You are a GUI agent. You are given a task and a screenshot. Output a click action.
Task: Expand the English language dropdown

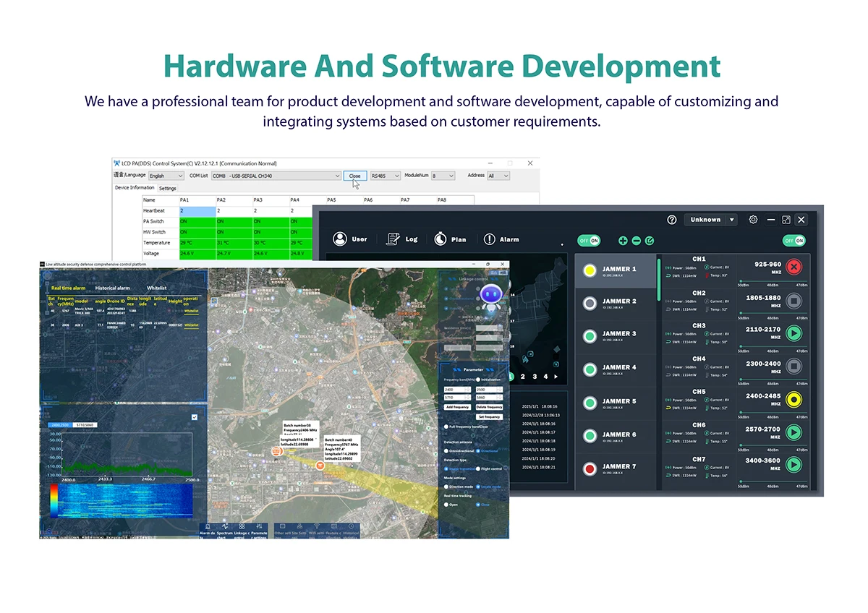(x=166, y=176)
